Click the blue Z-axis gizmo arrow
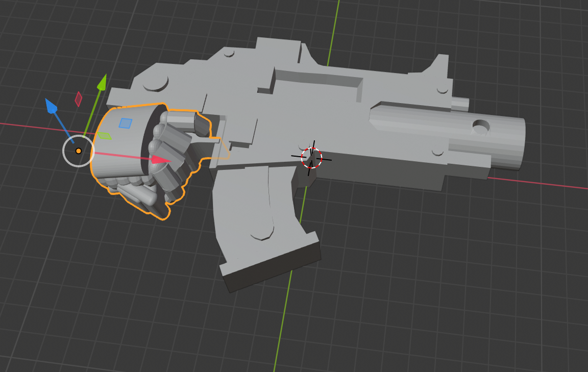Viewport: 588px width, 372px height. 51,106
